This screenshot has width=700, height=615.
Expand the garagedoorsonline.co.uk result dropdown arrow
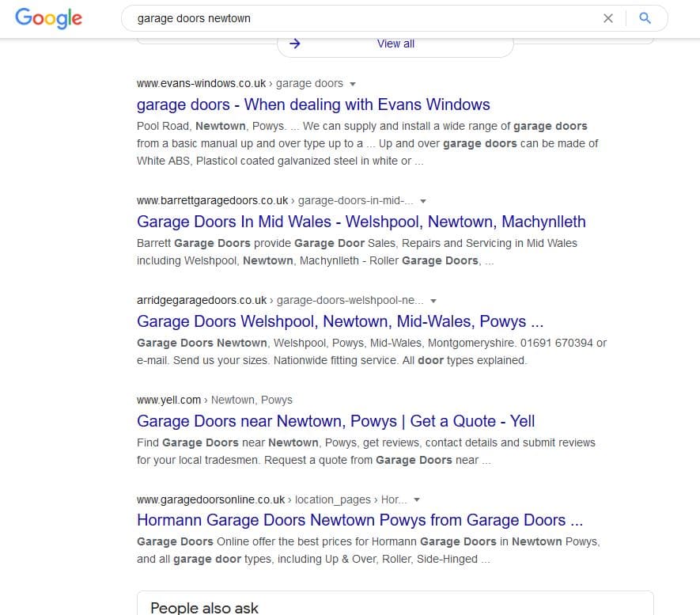417,500
